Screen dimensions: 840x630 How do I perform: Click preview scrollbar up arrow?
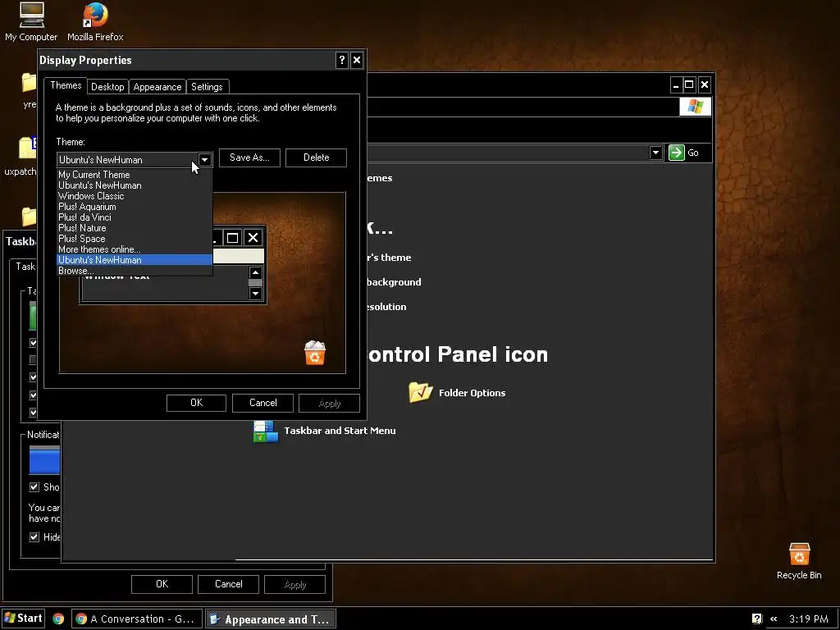pos(256,272)
